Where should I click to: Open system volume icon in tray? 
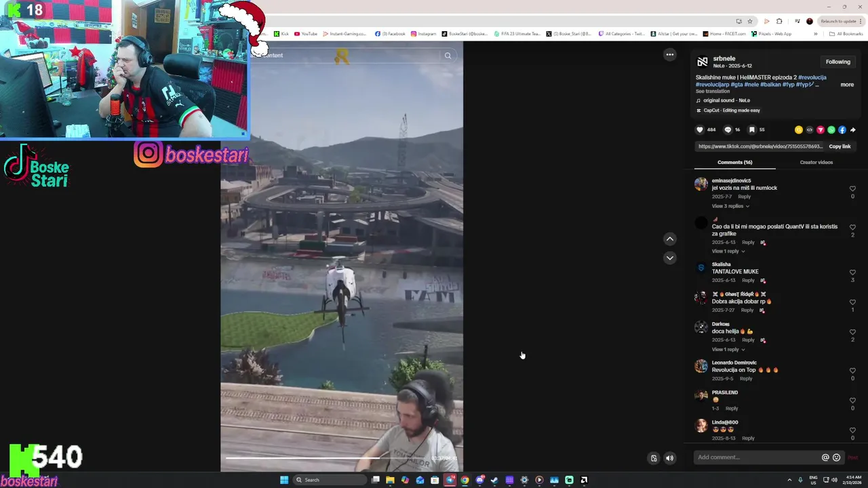coord(834,480)
